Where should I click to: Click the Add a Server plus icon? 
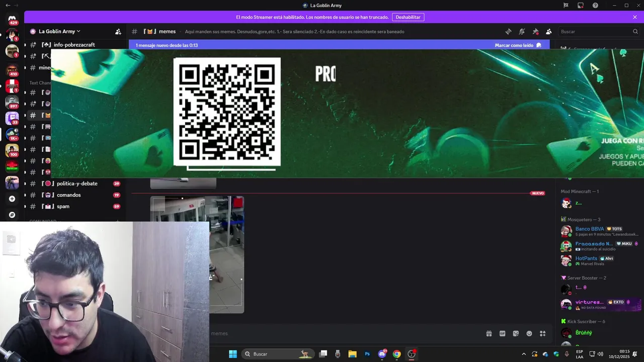tap(12, 199)
